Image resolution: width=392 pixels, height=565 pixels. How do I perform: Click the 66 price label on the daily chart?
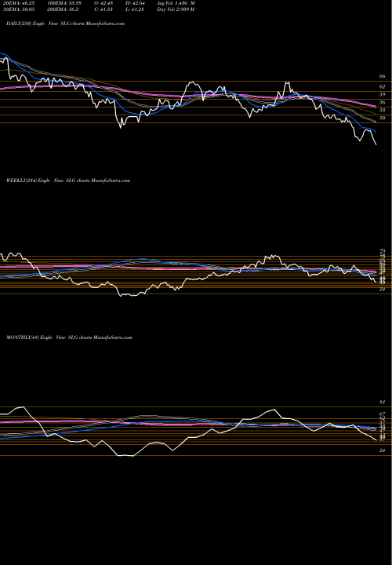coord(383,76)
